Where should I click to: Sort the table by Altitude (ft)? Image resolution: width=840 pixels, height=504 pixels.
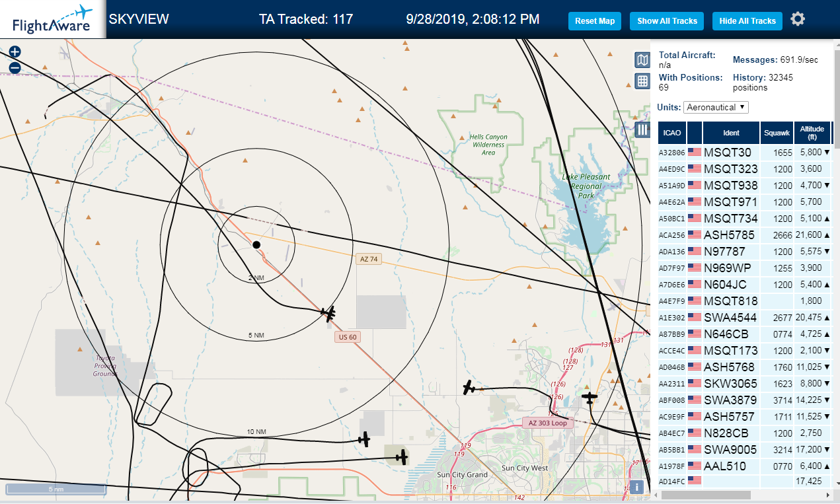click(812, 133)
